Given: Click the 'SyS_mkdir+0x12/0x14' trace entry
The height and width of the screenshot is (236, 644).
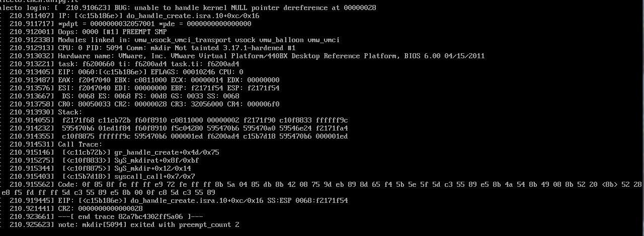Looking at the screenshot, I should pos(152,168).
